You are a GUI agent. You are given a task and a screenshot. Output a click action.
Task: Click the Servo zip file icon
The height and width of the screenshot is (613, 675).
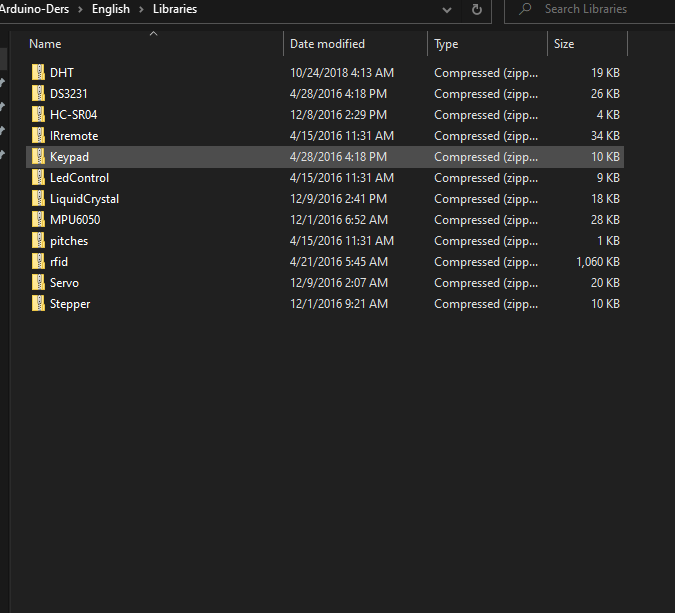tap(38, 282)
